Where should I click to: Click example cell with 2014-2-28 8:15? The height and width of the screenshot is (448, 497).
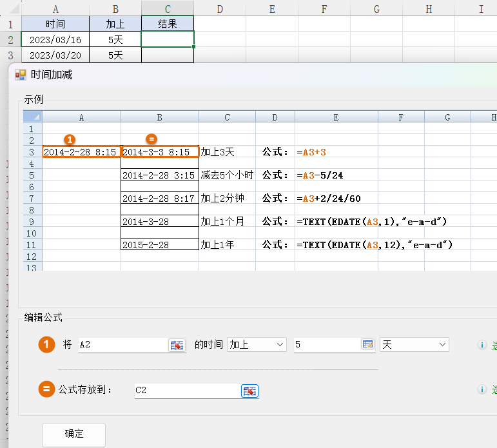(x=81, y=152)
